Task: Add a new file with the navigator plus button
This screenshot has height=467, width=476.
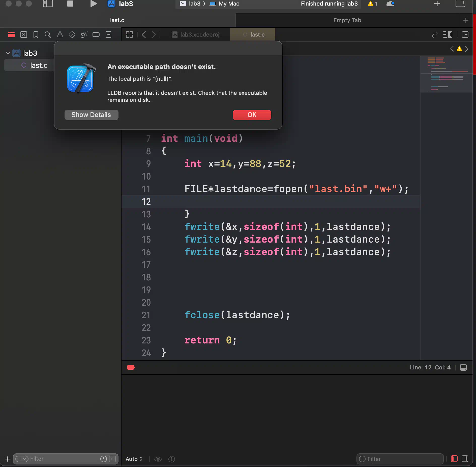Action: click(x=8, y=459)
